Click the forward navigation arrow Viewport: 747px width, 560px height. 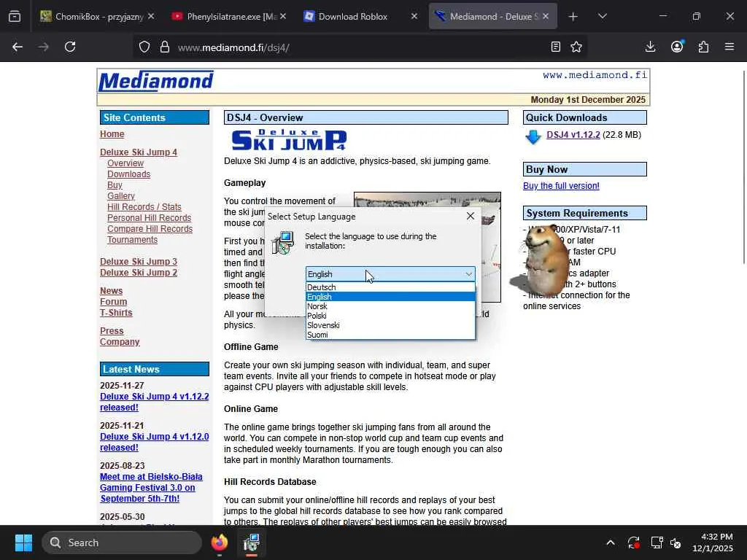coord(43,47)
